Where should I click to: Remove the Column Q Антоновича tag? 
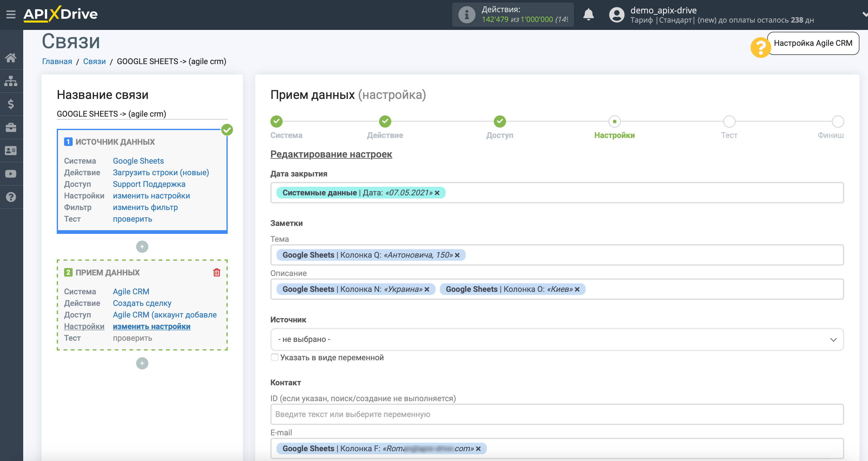click(x=457, y=255)
